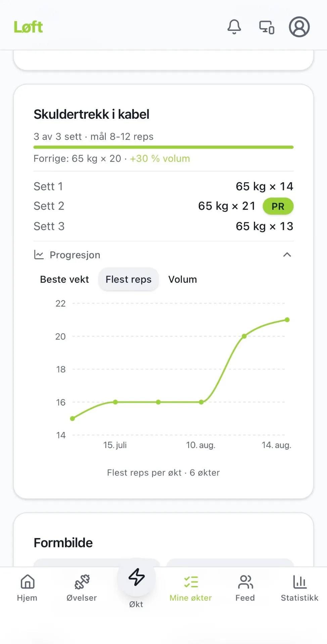Go to Hjem home icon

point(27,582)
